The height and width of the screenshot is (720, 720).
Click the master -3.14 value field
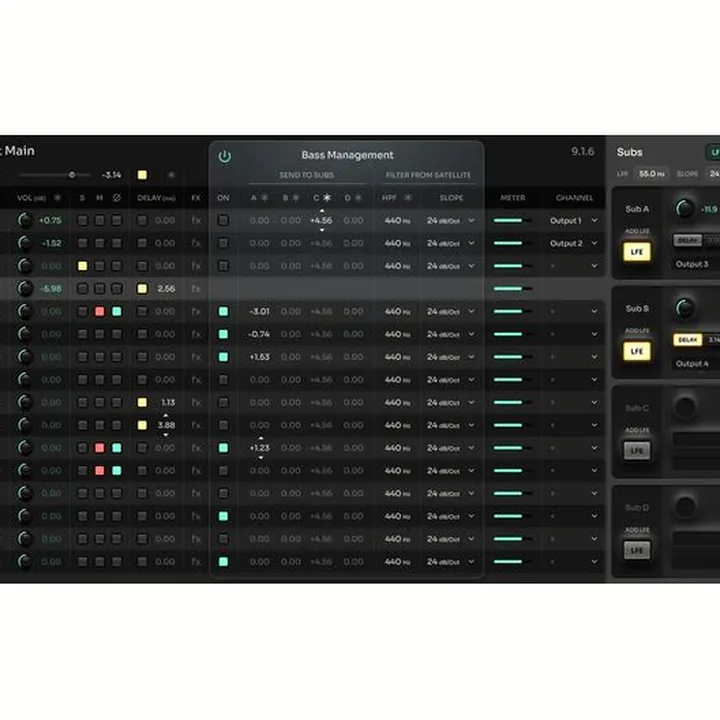112,175
